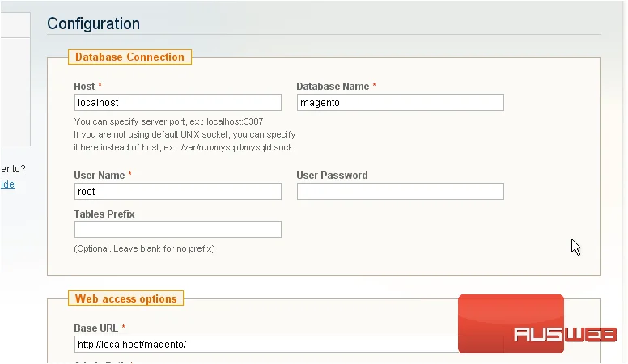The width and height of the screenshot is (628, 364).
Task: Open the partially visible guide link
Action: click(7, 184)
